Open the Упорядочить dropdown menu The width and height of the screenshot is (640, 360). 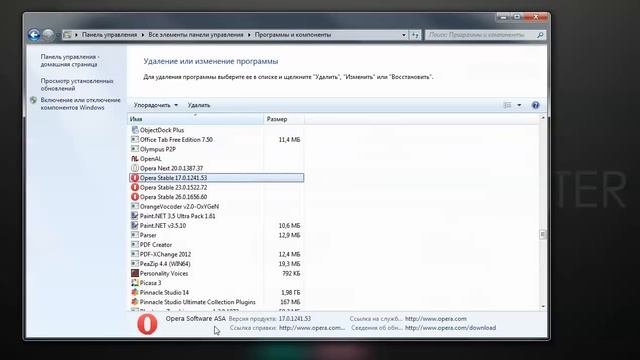156,105
